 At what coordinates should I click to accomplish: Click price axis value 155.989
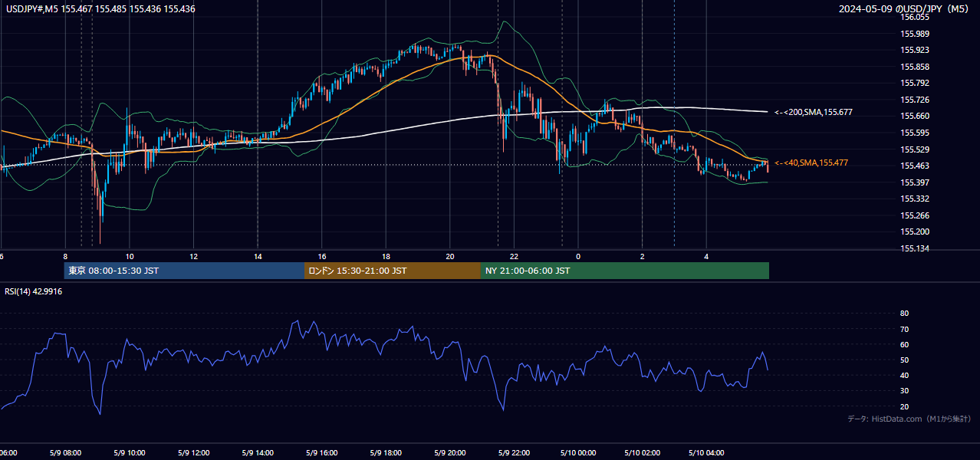point(914,34)
